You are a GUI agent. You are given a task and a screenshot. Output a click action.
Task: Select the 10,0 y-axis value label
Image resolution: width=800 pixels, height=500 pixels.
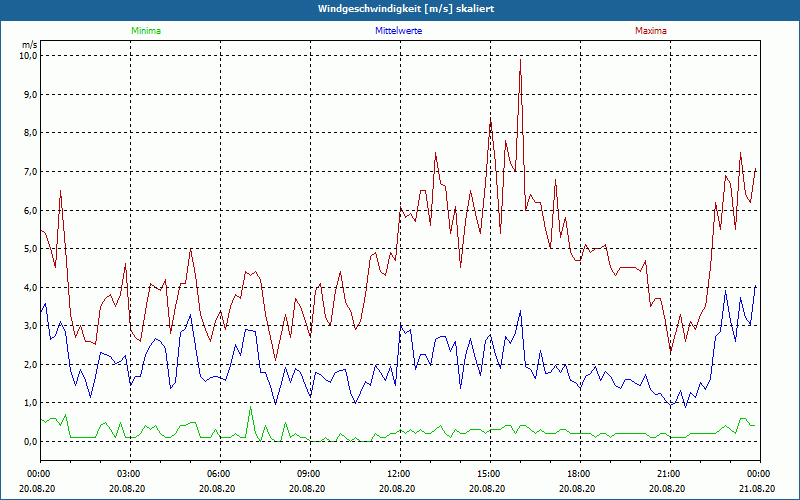27,56
